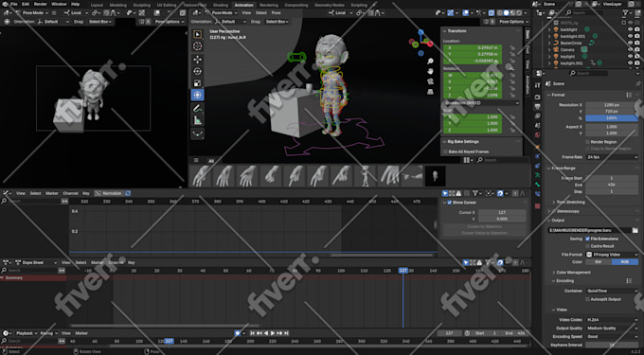Image resolution: width=644 pixels, height=355 pixels.
Task: Adjust the resolution percentage 100% slider
Action: pyautogui.click(x=612, y=118)
